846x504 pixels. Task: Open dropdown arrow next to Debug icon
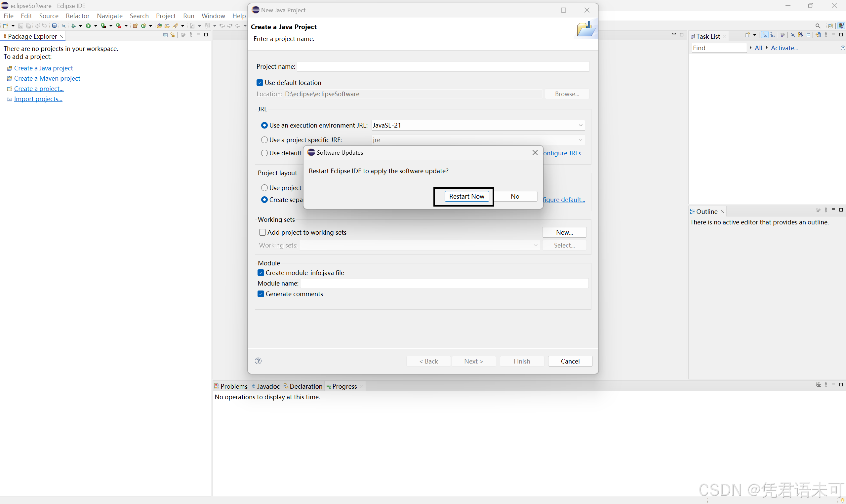point(80,26)
